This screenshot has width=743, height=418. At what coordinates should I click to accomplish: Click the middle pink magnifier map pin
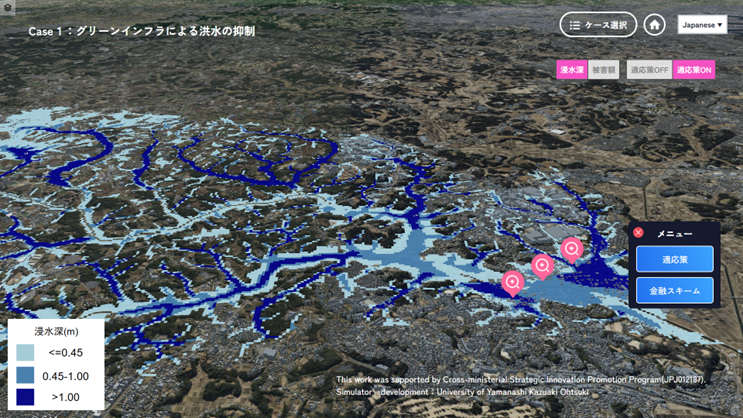[542, 265]
